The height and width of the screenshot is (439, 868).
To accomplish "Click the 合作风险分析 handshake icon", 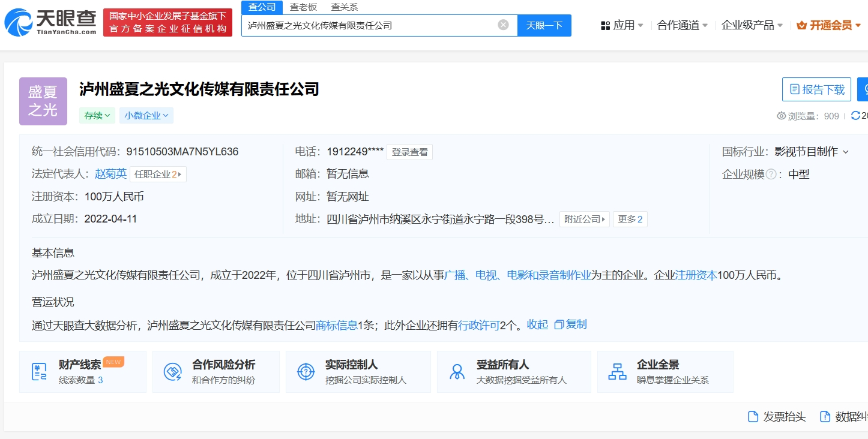I will 173,372.
